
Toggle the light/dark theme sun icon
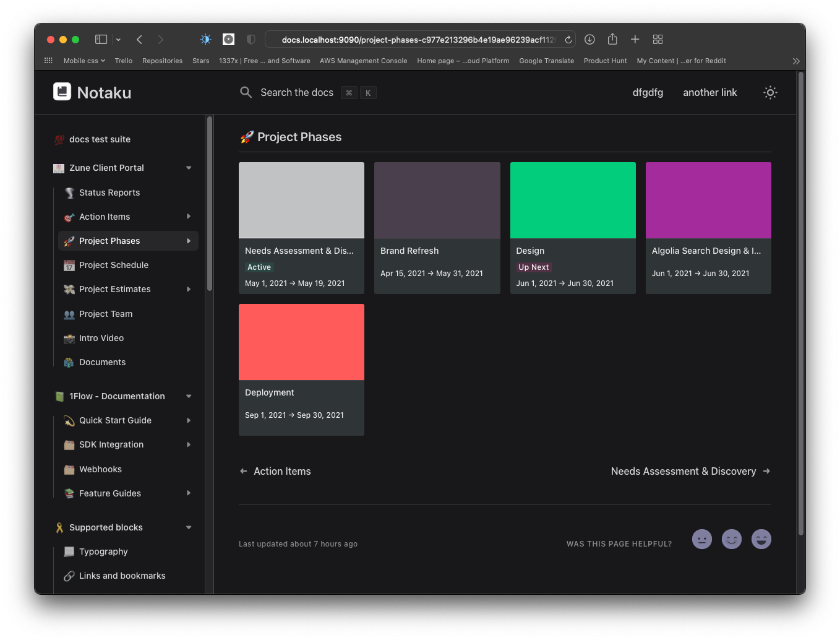coord(770,92)
